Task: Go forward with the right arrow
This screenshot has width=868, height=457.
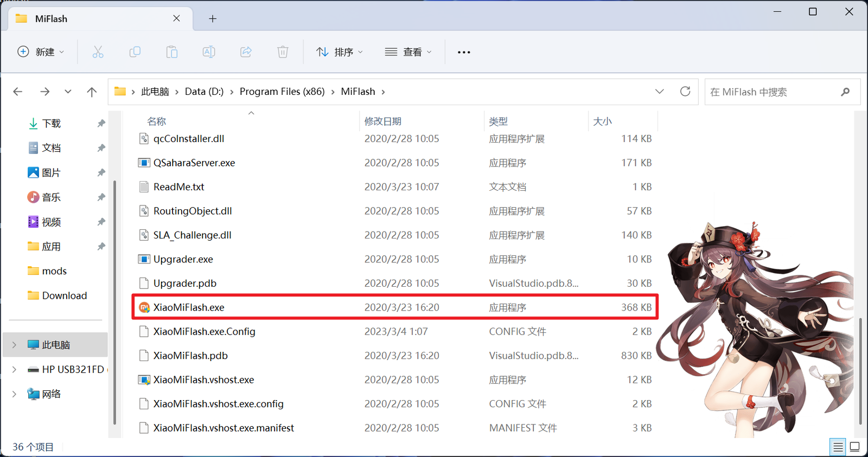Action: pyautogui.click(x=44, y=92)
